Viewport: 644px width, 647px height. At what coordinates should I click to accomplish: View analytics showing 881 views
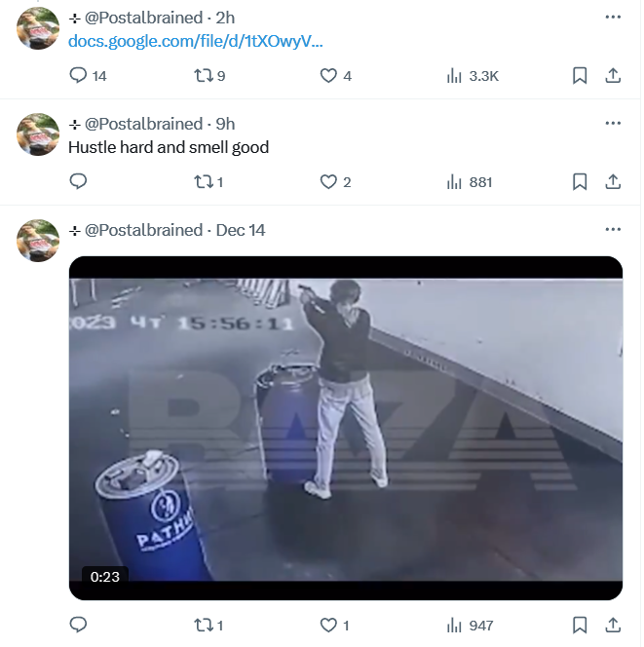(470, 182)
